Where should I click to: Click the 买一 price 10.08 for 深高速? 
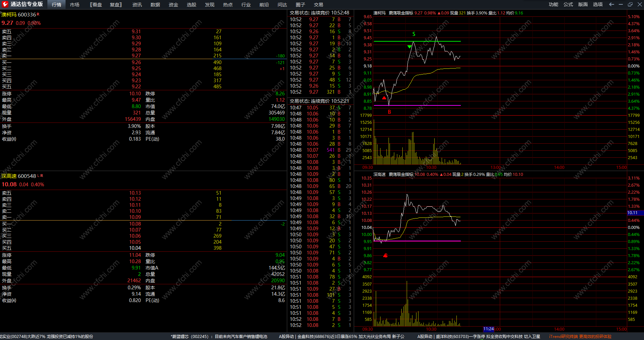coord(135,224)
